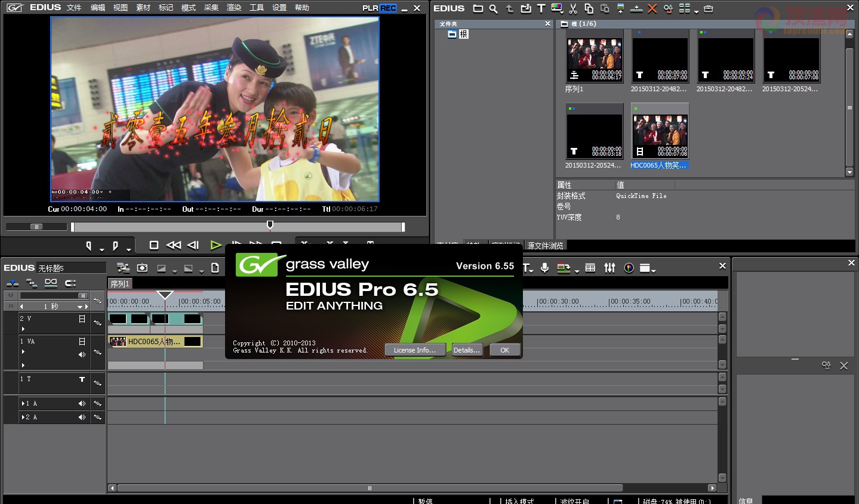The width and height of the screenshot is (859, 504).
Task: Set in point in player
Action: pyautogui.click(x=88, y=245)
